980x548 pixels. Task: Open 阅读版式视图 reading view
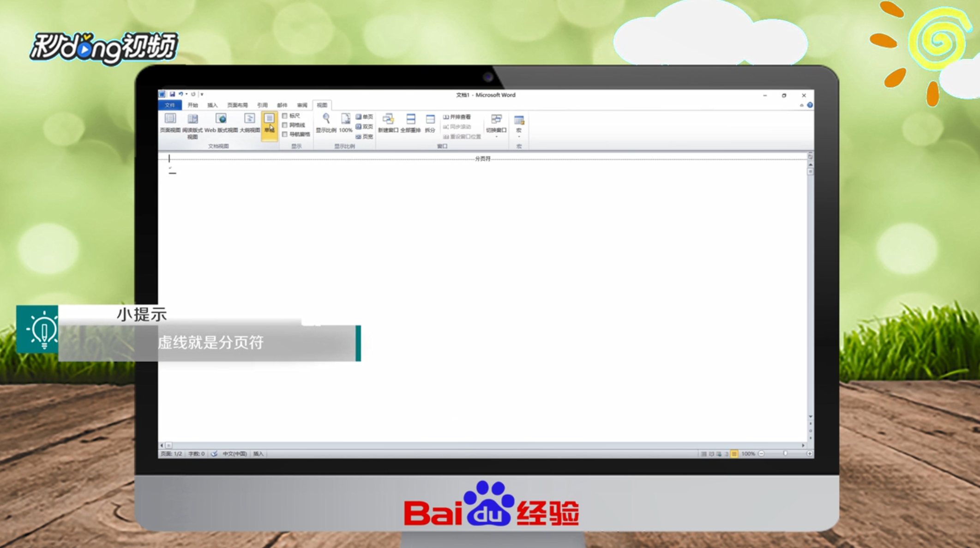point(192,120)
